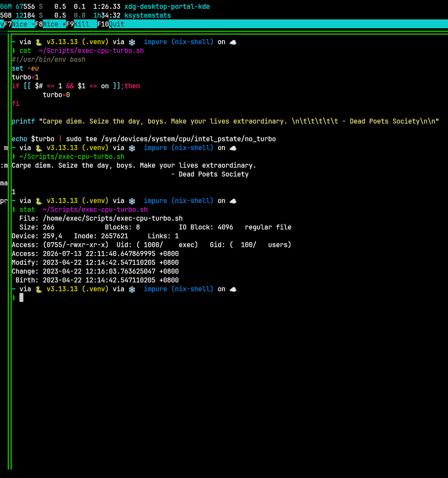448x478 pixels.
Task: Click the 'Inode: 2657621' value
Action: pyautogui.click(x=101, y=236)
